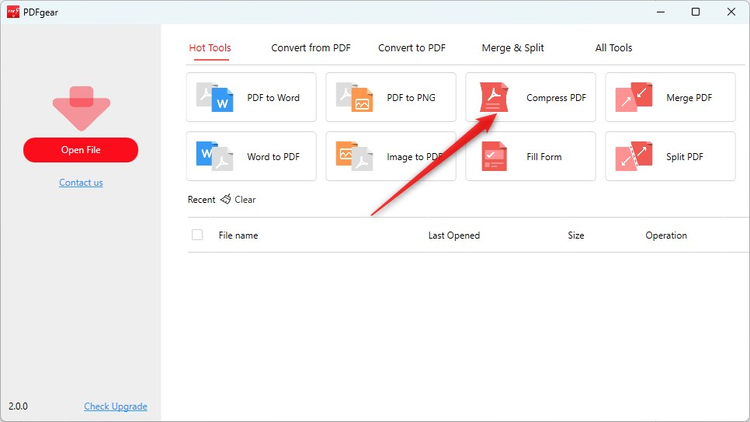Image resolution: width=750 pixels, height=422 pixels.
Task: Maximize the PDFgear window
Action: coord(696,12)
